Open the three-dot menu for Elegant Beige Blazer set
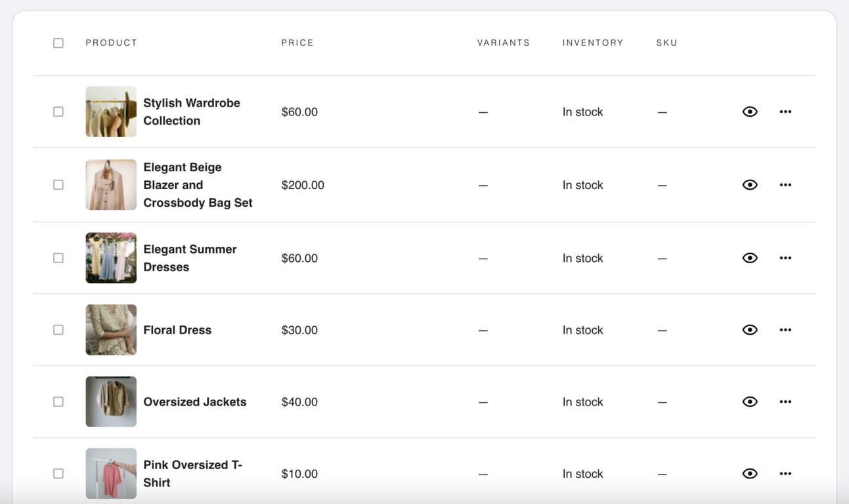 coord(785,184)
